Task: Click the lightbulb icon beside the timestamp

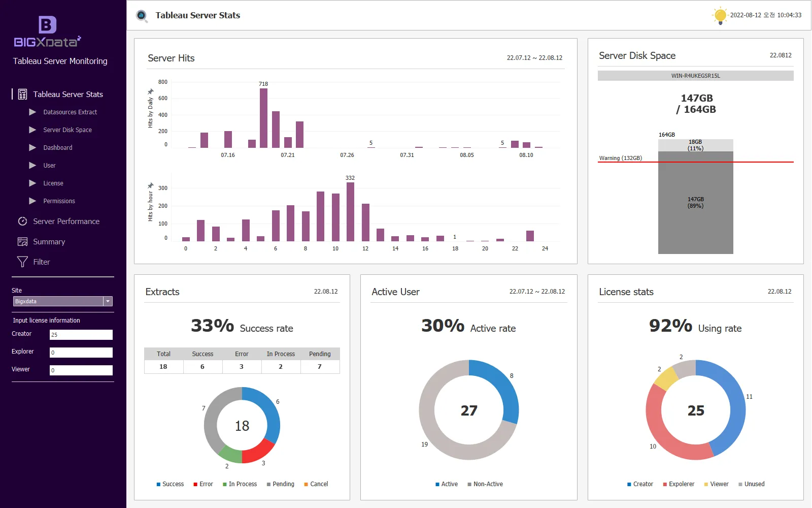Action: click(x=720, y=16)
